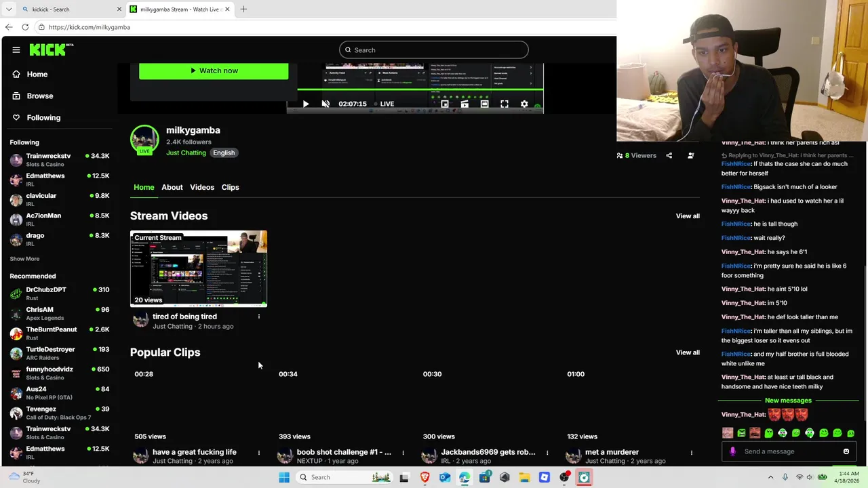Click the KICK logo

coord(51,49)
